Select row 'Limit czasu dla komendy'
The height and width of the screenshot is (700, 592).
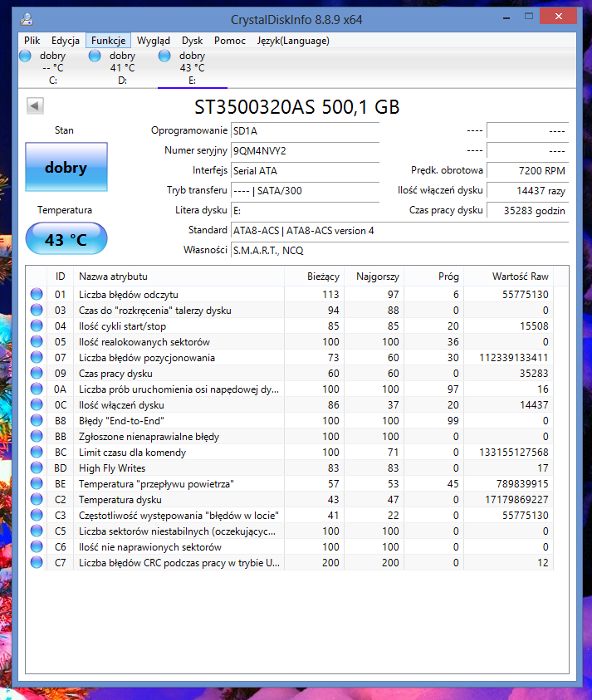[289, 453]
